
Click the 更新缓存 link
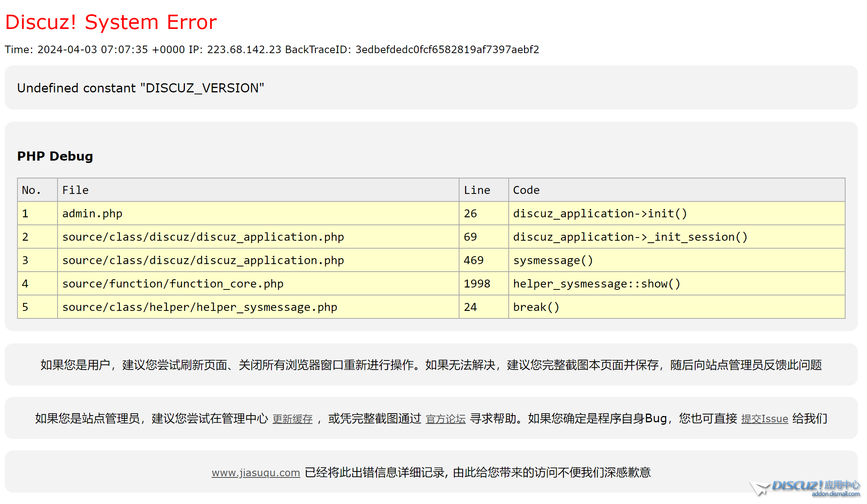(x=292, y=419)
